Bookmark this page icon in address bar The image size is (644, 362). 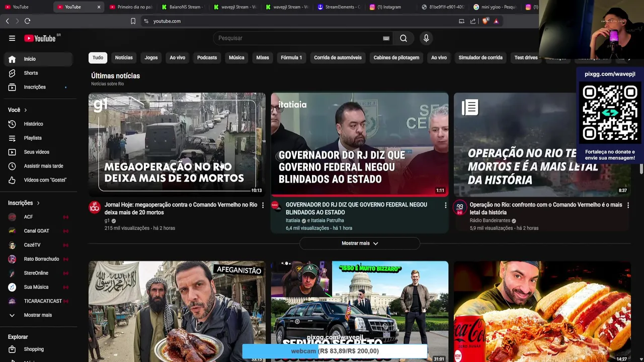[x=133, y=21]
